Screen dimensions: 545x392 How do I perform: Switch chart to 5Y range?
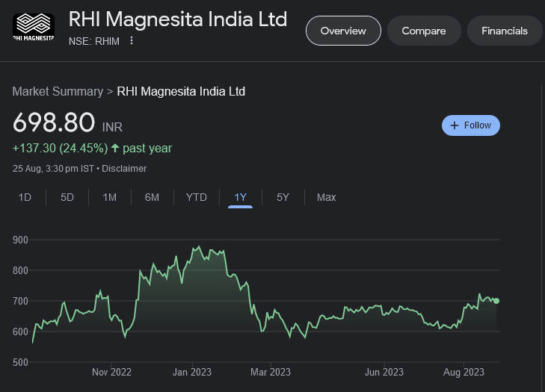click(x=283, y=197)
